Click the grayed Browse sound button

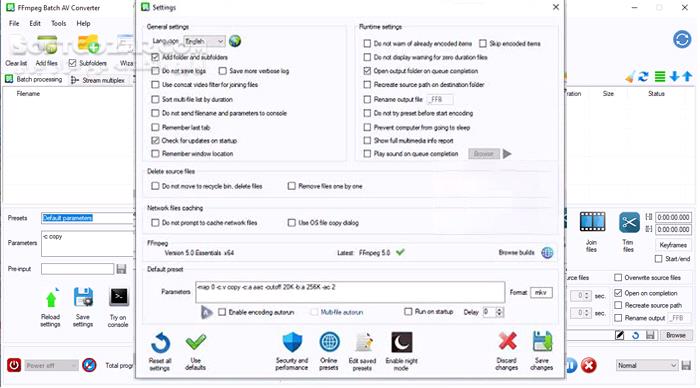(x=483, y=154)
